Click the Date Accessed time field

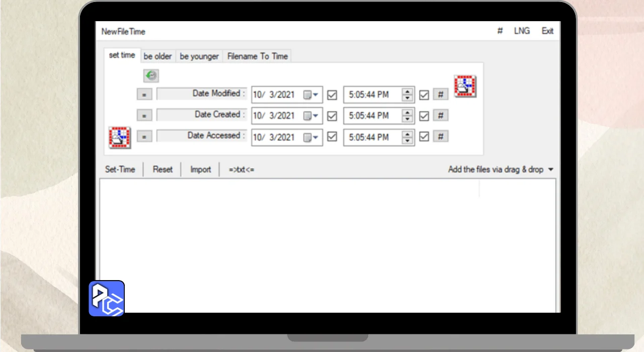379,137
